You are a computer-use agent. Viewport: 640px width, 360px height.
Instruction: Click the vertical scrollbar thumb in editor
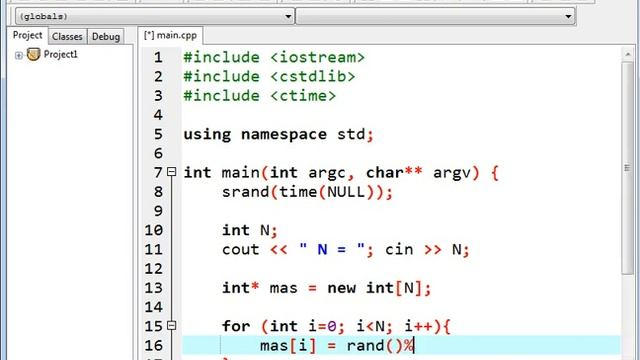628,167
